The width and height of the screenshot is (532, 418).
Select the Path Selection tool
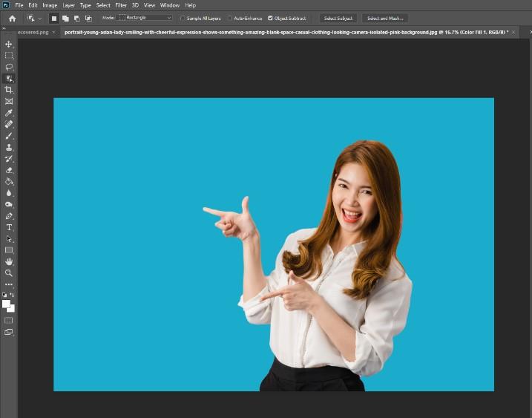[x=9, y=239]
